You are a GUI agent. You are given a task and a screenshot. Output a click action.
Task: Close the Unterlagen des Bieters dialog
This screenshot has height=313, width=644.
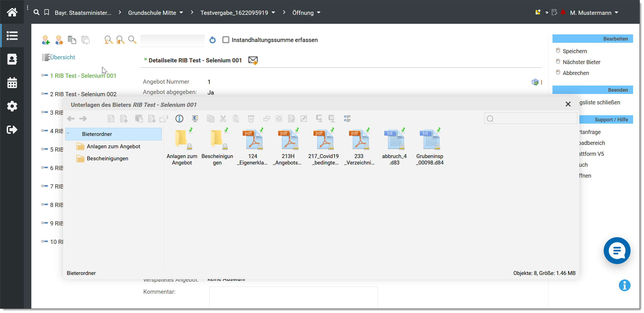click(568, 104)
